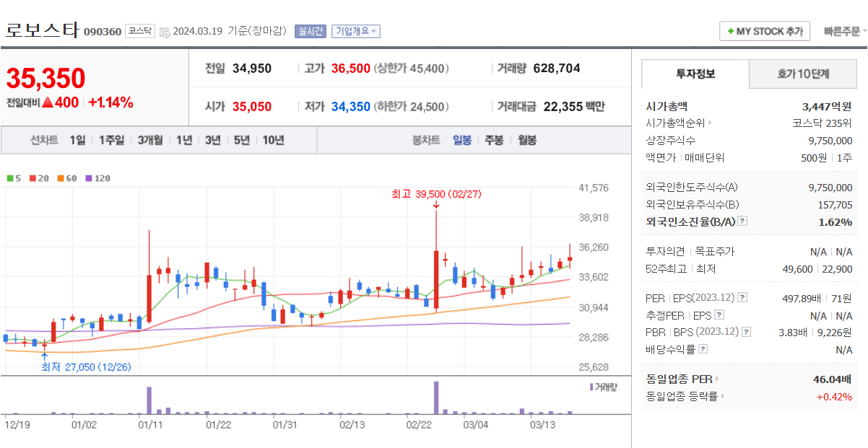Click the 외국인소진율 value 1.62%

(836, 221)
